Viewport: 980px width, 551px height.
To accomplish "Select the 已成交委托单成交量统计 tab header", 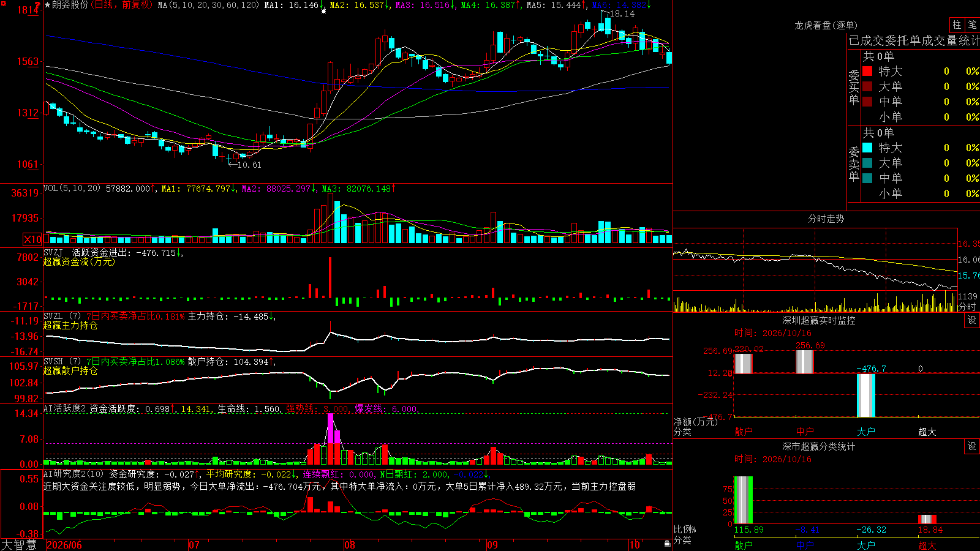I will 914,41.
